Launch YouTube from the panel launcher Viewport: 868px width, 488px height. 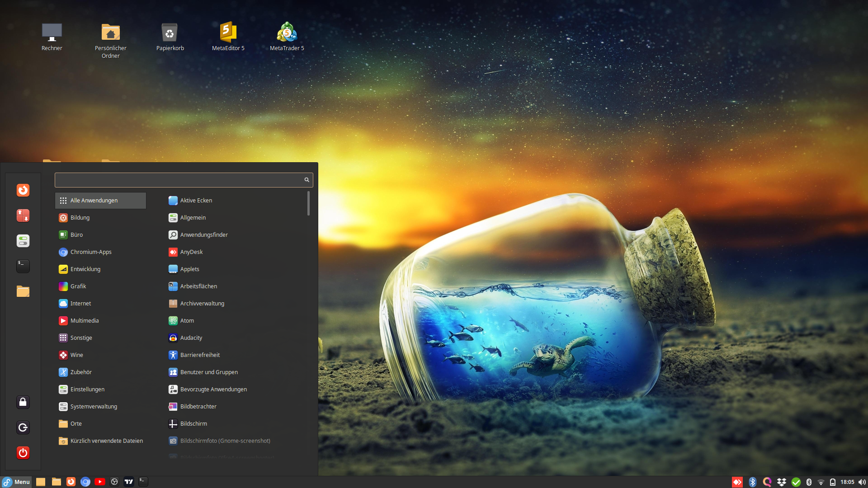pos(100,482)
